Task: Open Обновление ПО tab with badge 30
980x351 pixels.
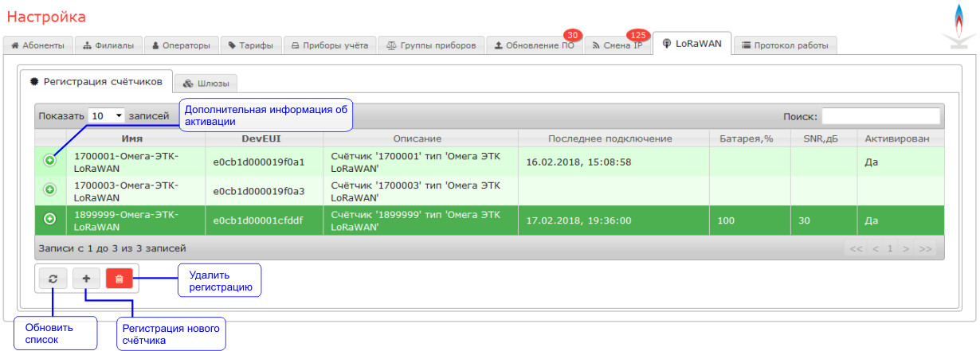Action: click(x=534, y=45)
